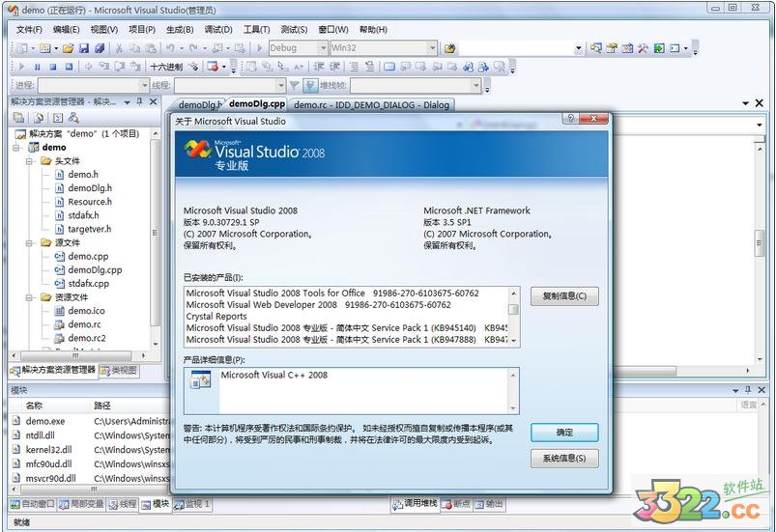This screenshot has width=776, height=532.
Task: Open the 进程 process dropdown
Action: click(144, 86)
